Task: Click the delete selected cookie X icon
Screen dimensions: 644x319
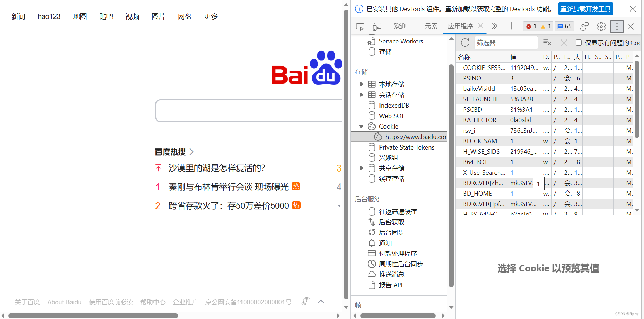Action: (564, 43)
